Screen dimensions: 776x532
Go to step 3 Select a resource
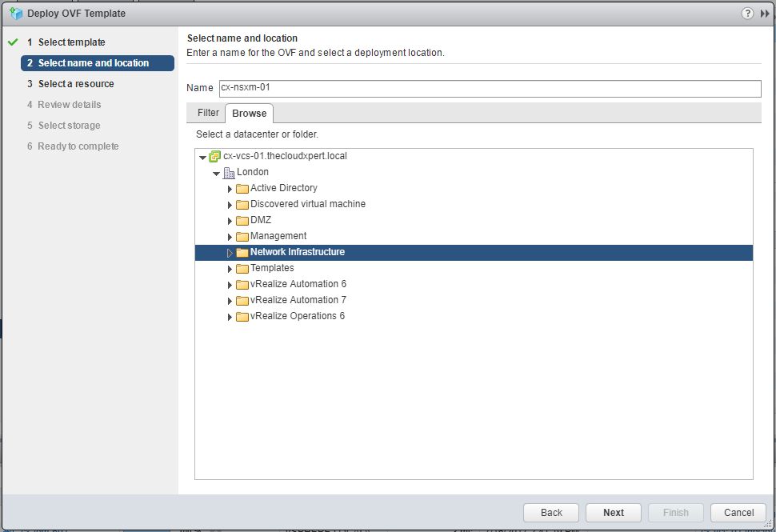(76, 84)
